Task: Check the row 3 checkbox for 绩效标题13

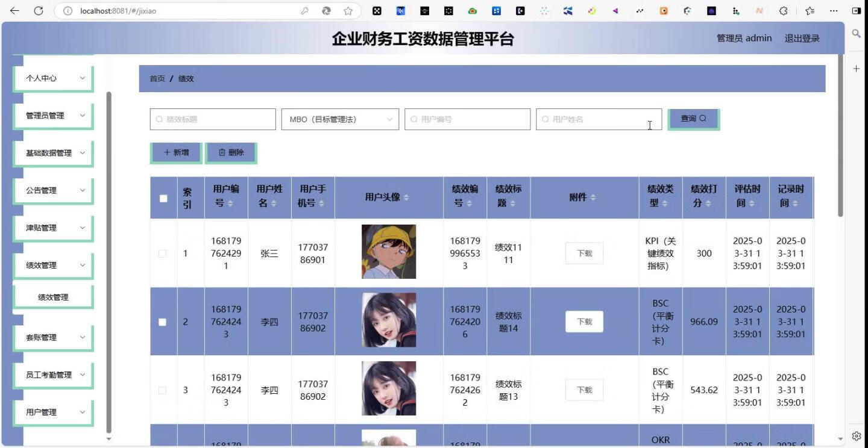Action: coord(162,390)
